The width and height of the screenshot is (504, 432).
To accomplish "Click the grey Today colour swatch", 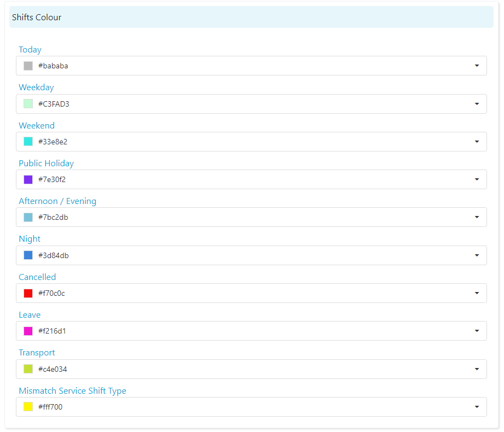I will point(28,66).
